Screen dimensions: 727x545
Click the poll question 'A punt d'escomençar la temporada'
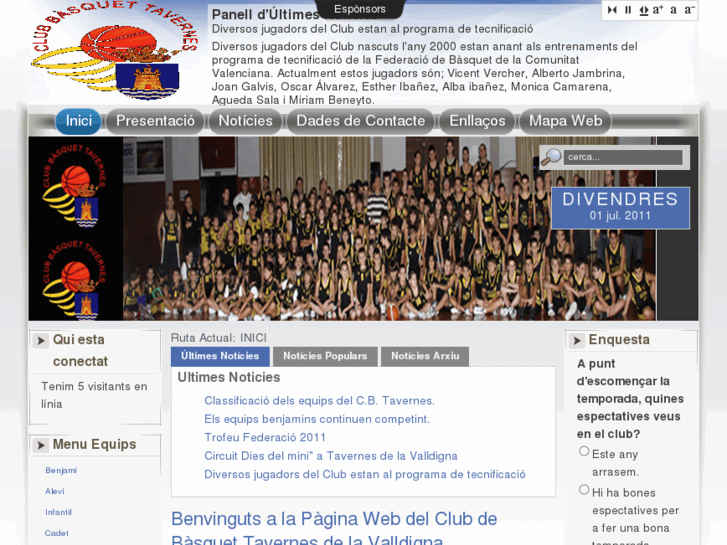[x=630, y=399]
